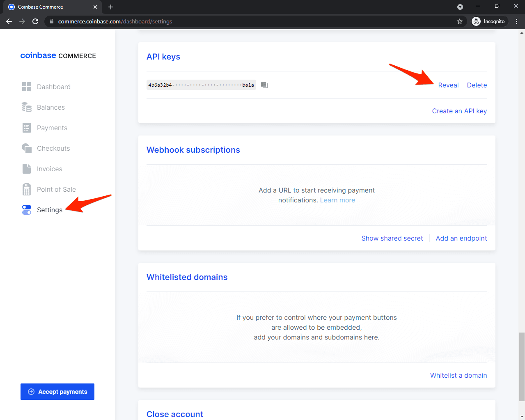The width and height of the screenshot is (525, 420).
Task: Bookmark this page with star icon
Action: click(460, 21)
